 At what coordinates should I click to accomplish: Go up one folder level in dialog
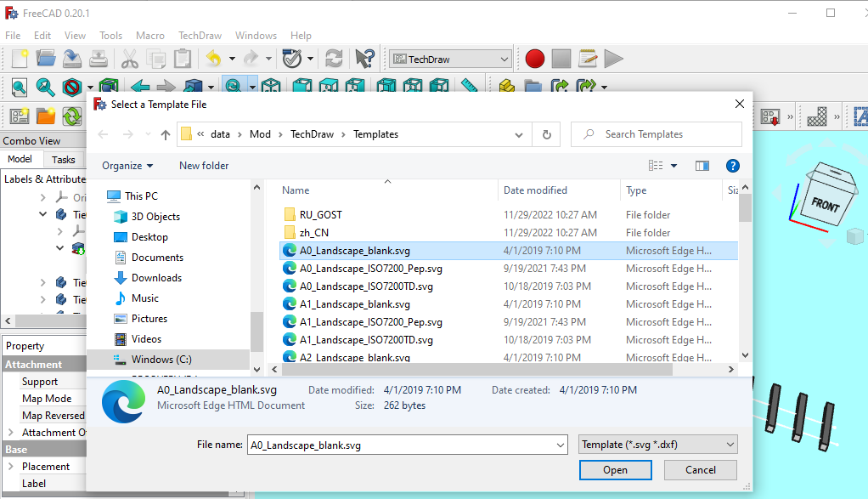pyautogui.click(x=165, y=134)
